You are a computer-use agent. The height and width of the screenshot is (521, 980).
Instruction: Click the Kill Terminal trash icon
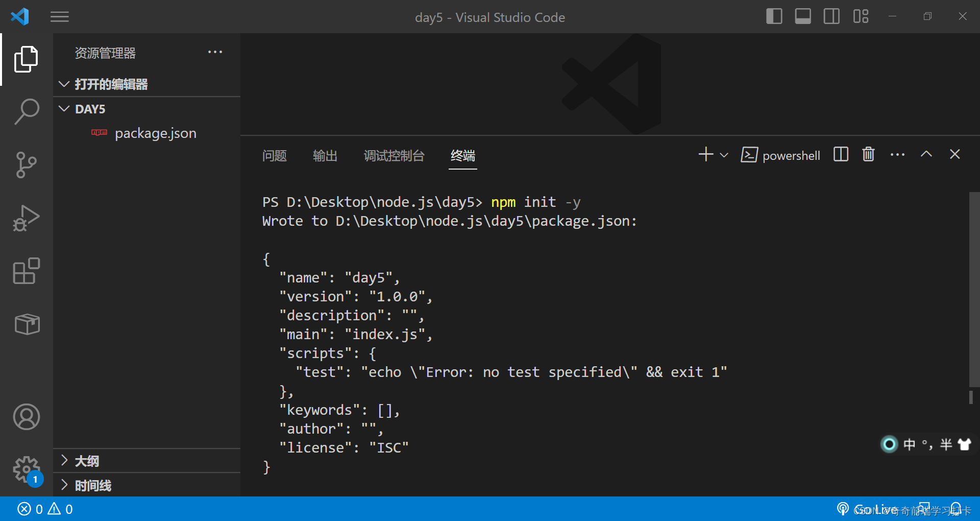coord(868,154)
